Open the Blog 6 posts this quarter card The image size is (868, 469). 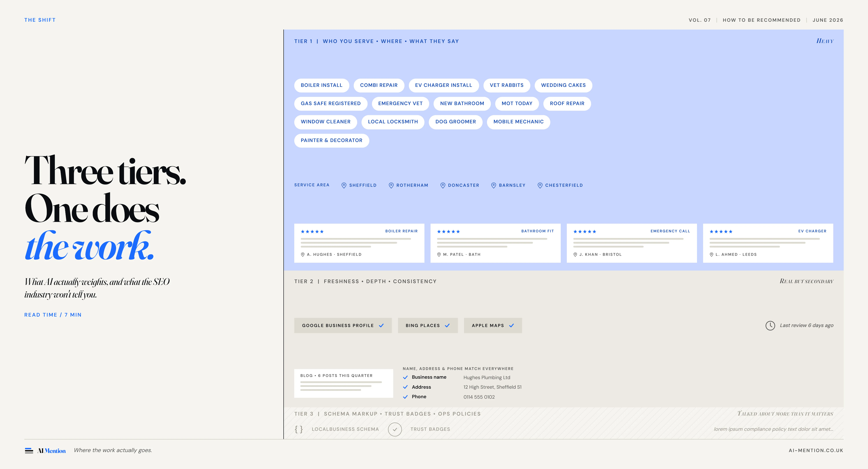tap(343, 383)
